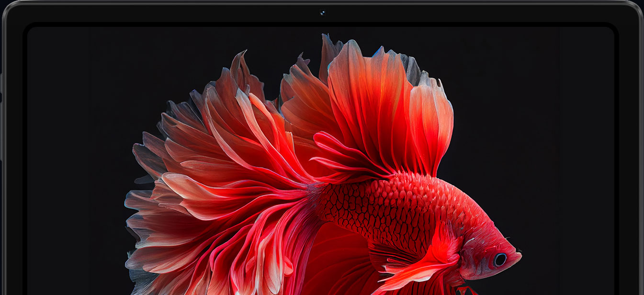Screen dimensions: 644x295
Task: Click the anal fin beneath the fish's body
Action: [335, 268]
